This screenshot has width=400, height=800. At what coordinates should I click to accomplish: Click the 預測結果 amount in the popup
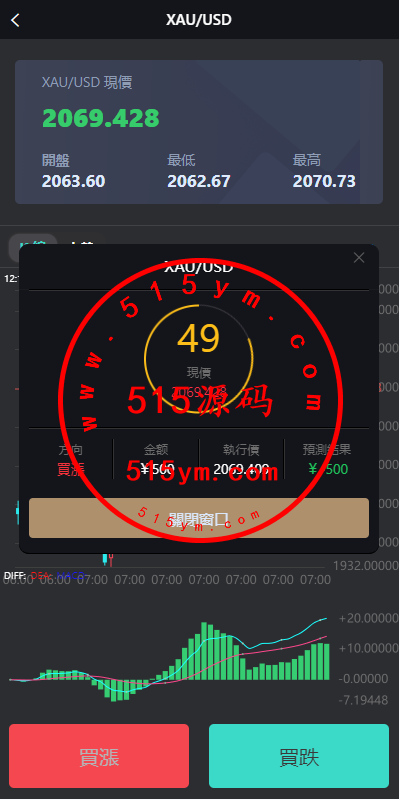(x=328, y=469)
